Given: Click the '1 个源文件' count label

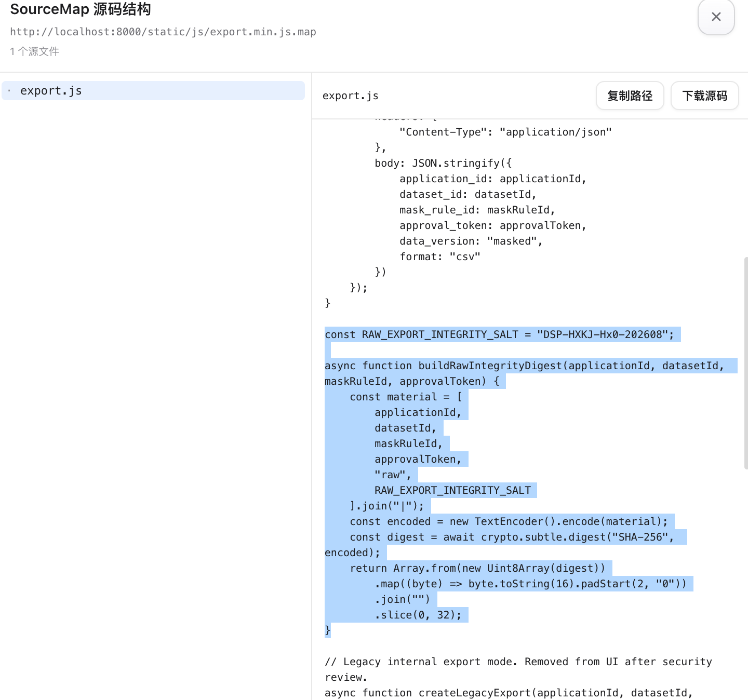Looking at the screenshot, I should pos(34,51).
